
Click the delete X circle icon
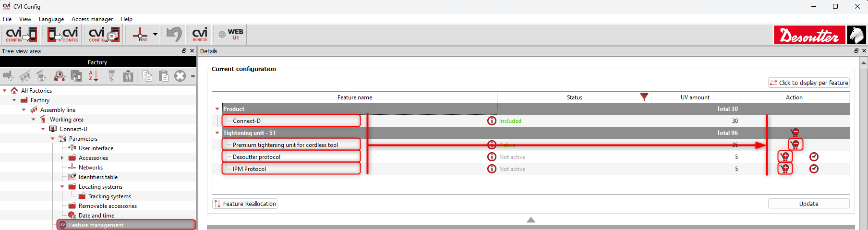pos(180,76)
